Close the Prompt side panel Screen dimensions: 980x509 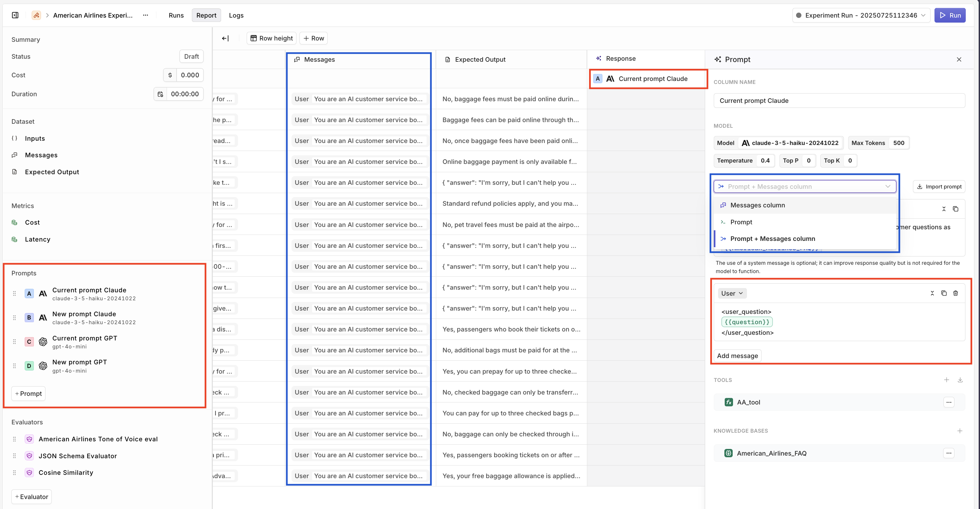click(x=959, y=59)
